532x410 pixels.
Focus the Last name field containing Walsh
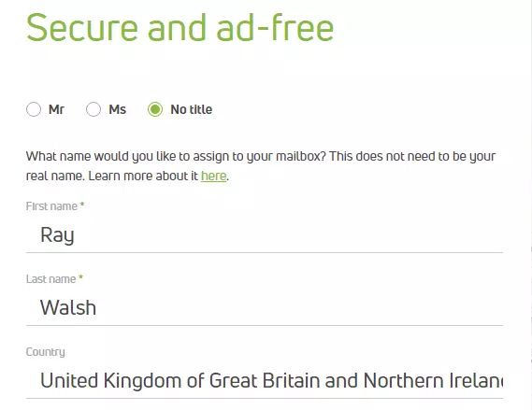point(265,308)
